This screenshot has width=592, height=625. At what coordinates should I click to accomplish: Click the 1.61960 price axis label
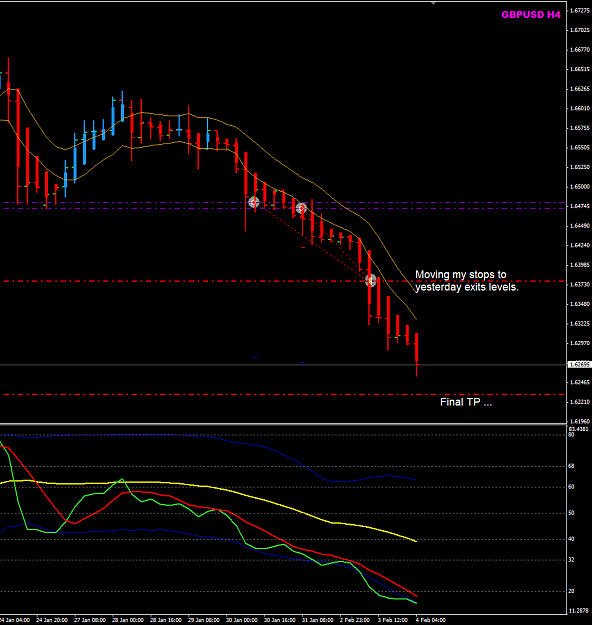point(580,421)
